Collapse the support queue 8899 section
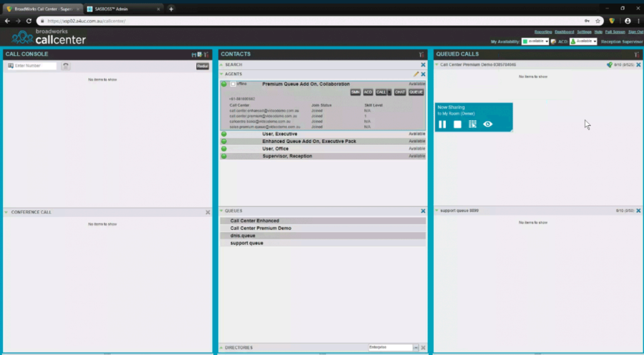The height and width of the screenshot is (355, 644). pos(436,211)
